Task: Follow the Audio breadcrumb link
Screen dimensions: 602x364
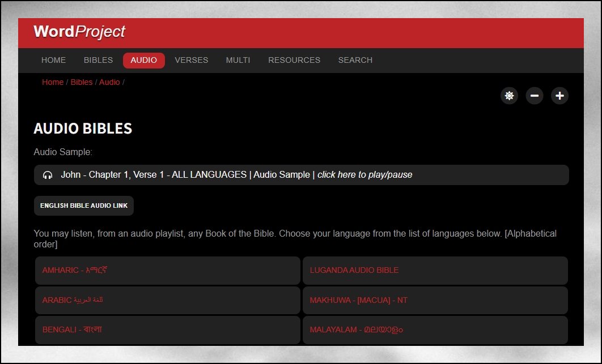Action: 109,82
